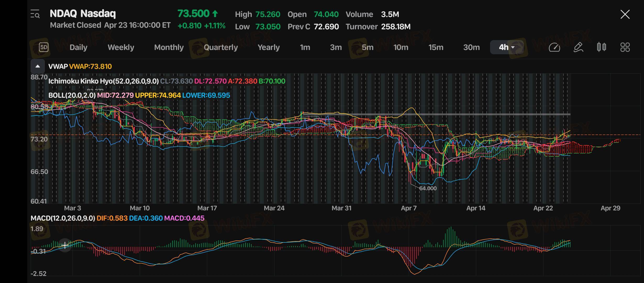Image resolution: width=644 pixels, height=283 pixels.
Task: Click the 5D chart view icon
Action: 44,47
